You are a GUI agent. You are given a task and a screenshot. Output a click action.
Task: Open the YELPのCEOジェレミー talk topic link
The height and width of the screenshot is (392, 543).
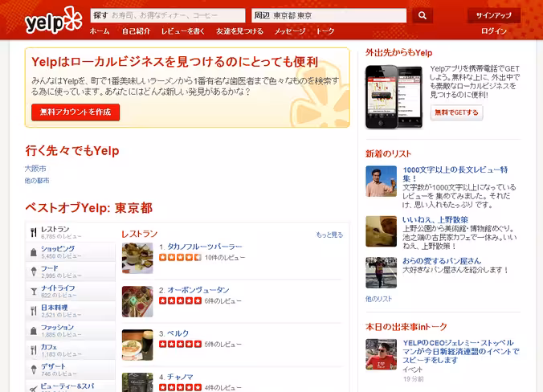point(461,351)
